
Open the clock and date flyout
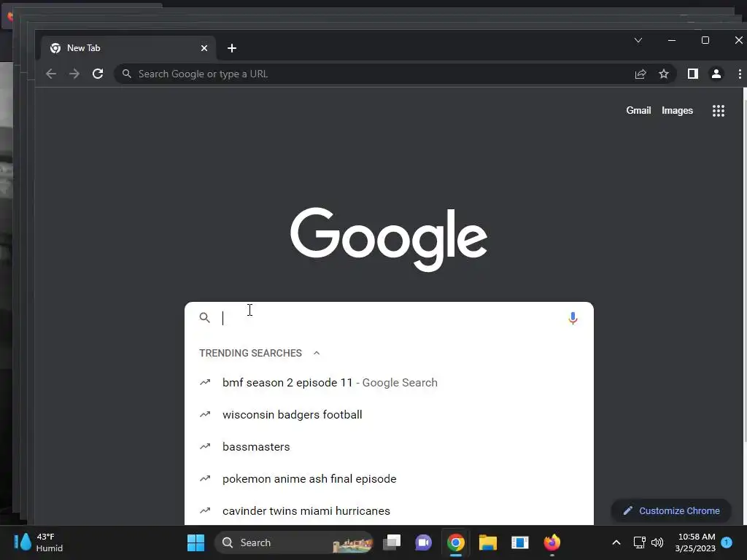click(695, 542)
